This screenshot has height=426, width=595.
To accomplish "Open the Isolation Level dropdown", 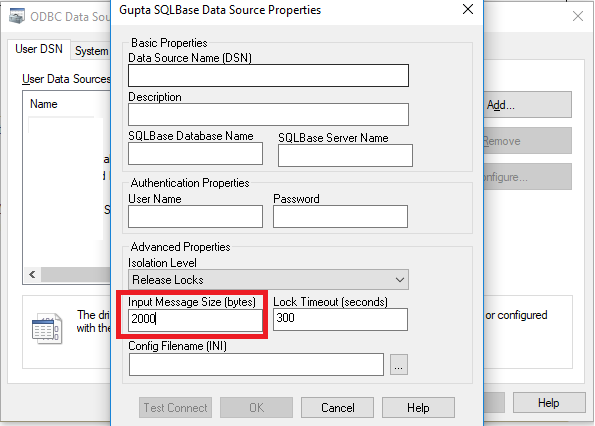I will 268,280.
